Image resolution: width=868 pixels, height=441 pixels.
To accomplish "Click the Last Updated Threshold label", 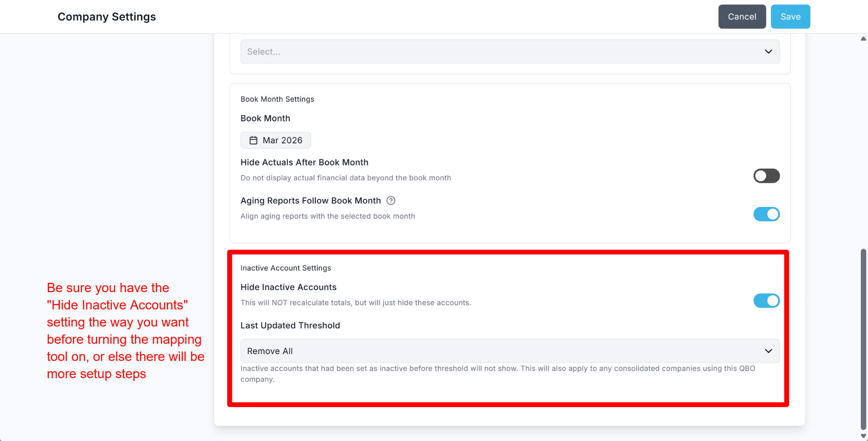I will (x=290, y=325).
